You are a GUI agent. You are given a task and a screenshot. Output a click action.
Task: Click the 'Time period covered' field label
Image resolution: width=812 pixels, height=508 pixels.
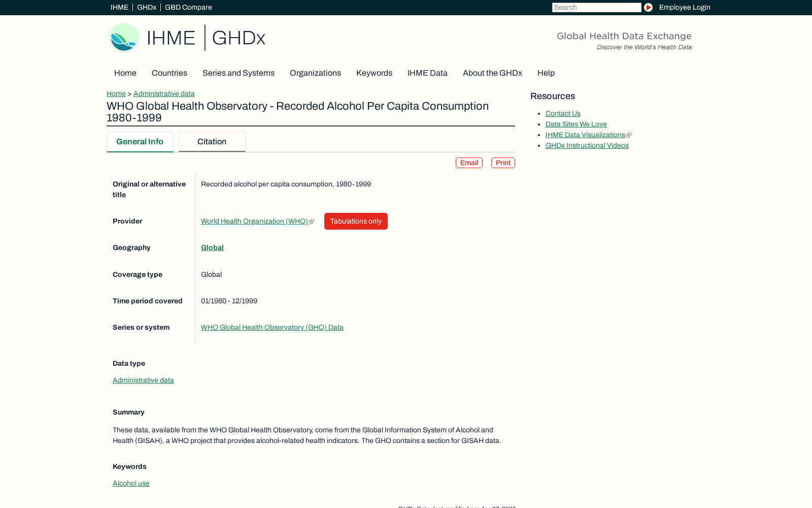coord(147,301)
